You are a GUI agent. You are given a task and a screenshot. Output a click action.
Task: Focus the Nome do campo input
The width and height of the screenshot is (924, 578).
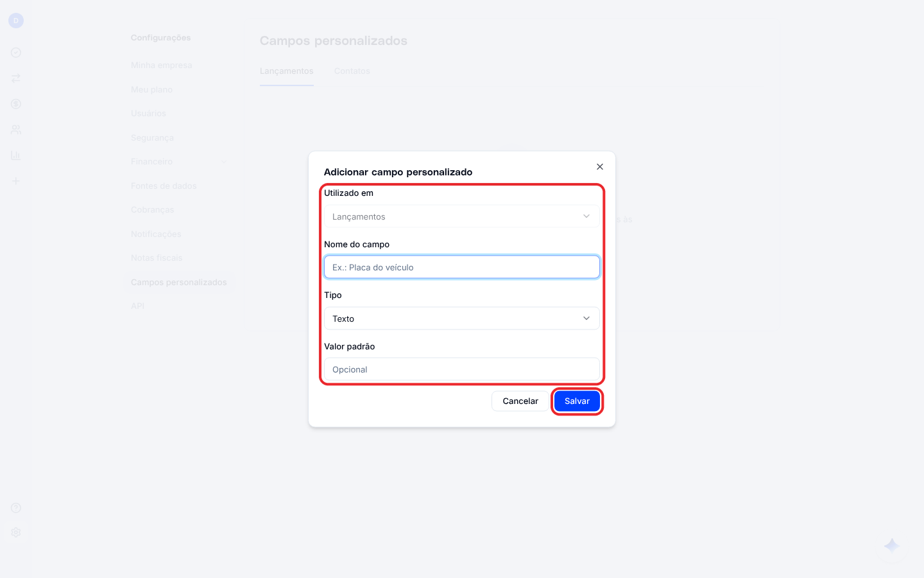pyautogui.click(x=462, y=267)
